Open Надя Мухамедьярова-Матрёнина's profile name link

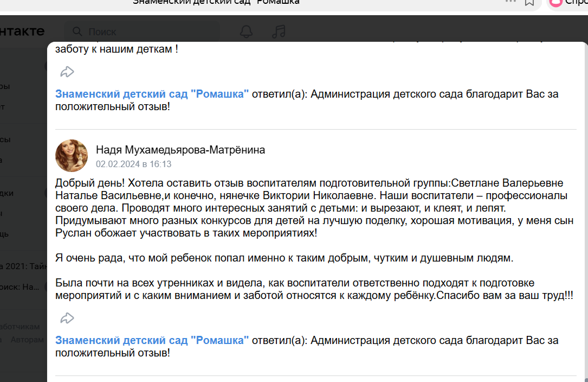click(x=180, y=150)
